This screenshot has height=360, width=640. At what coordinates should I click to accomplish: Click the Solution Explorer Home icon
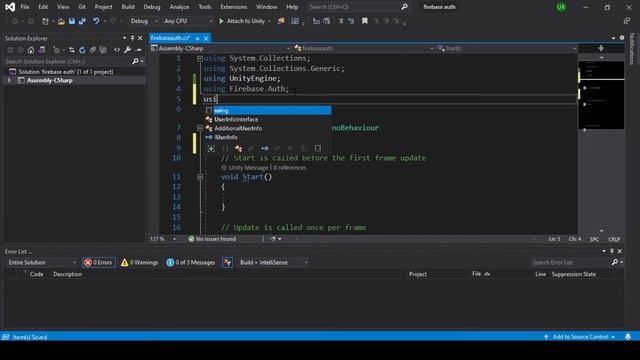[x=31, y=50]
